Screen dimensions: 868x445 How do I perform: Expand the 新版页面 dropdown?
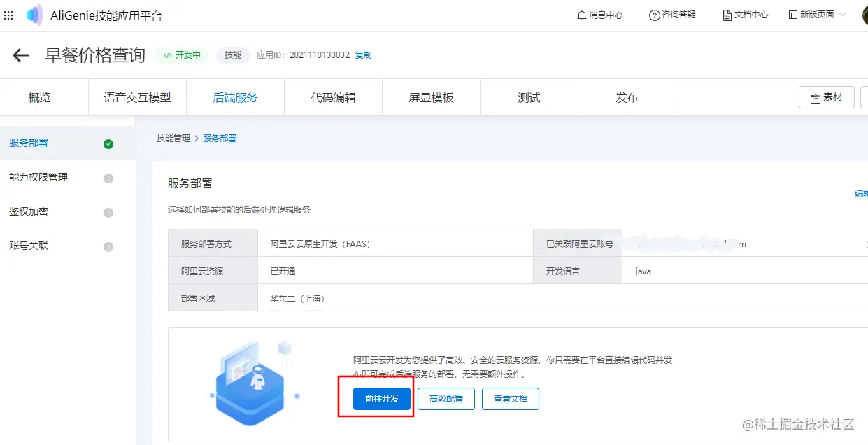point(817,15)
